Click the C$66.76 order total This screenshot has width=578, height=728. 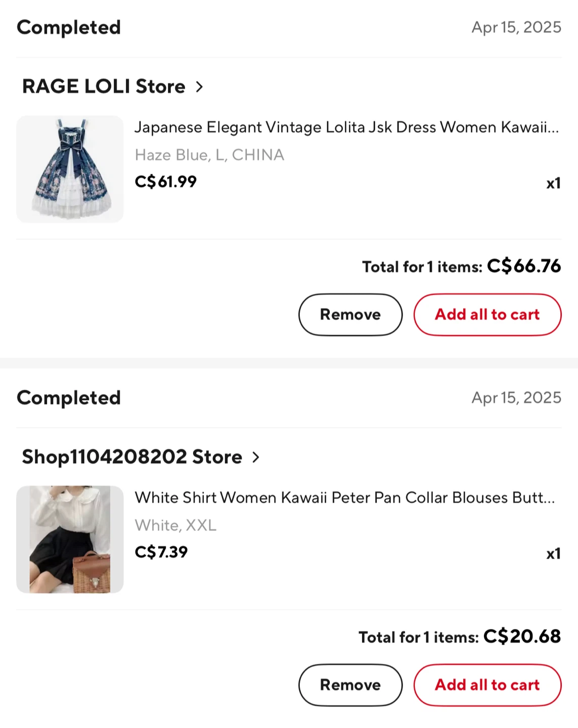523,266
